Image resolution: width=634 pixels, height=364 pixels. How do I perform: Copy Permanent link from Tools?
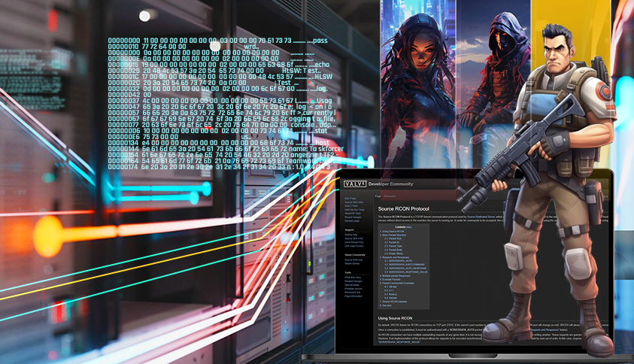[x=353, y=293]
